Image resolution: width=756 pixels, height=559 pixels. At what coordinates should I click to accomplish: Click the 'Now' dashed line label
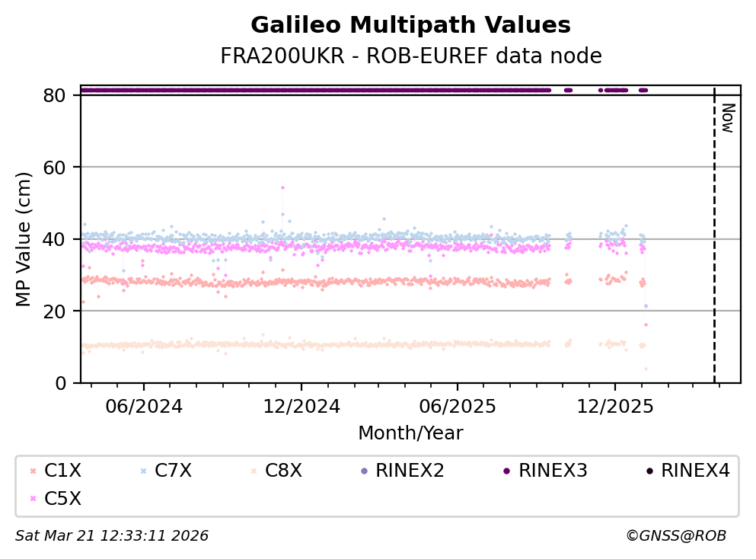click(x=727, y=118)
